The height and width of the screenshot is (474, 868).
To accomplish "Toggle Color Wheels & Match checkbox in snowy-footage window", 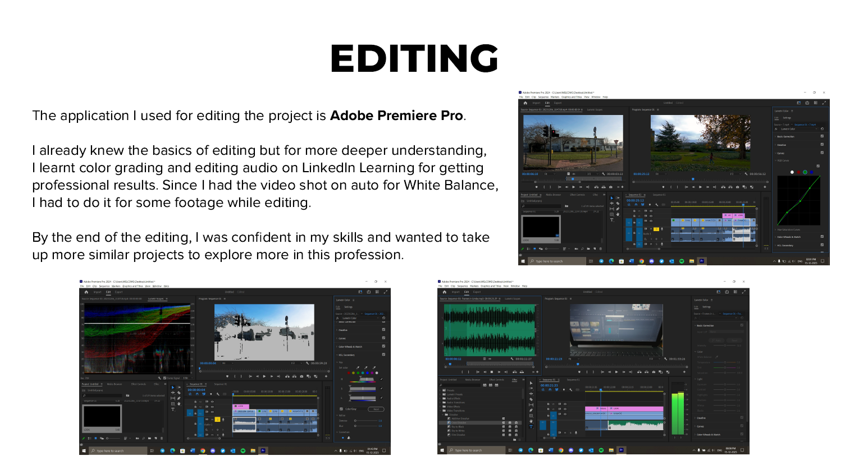I will pyautogui.click(x=383, y=346).
